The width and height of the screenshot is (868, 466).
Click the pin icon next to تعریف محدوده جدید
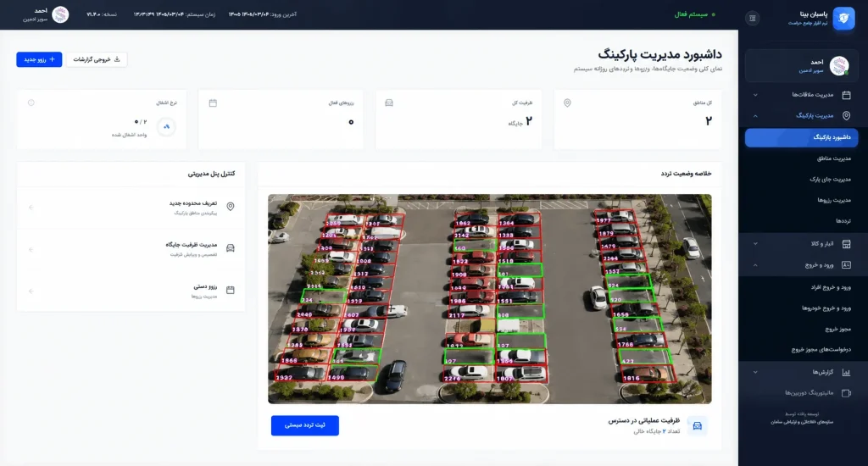(231, 207)
